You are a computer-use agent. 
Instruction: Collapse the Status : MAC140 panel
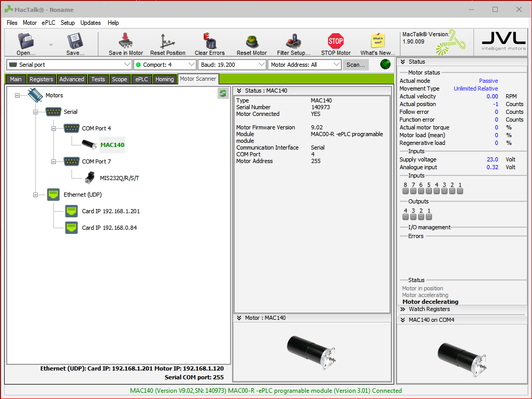[x=239, y=91]
